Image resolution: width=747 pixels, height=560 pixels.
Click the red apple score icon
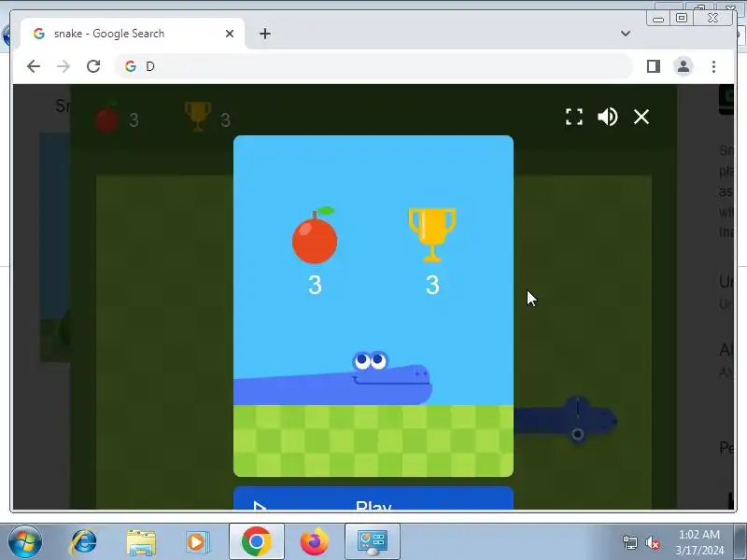pos(315,235)
